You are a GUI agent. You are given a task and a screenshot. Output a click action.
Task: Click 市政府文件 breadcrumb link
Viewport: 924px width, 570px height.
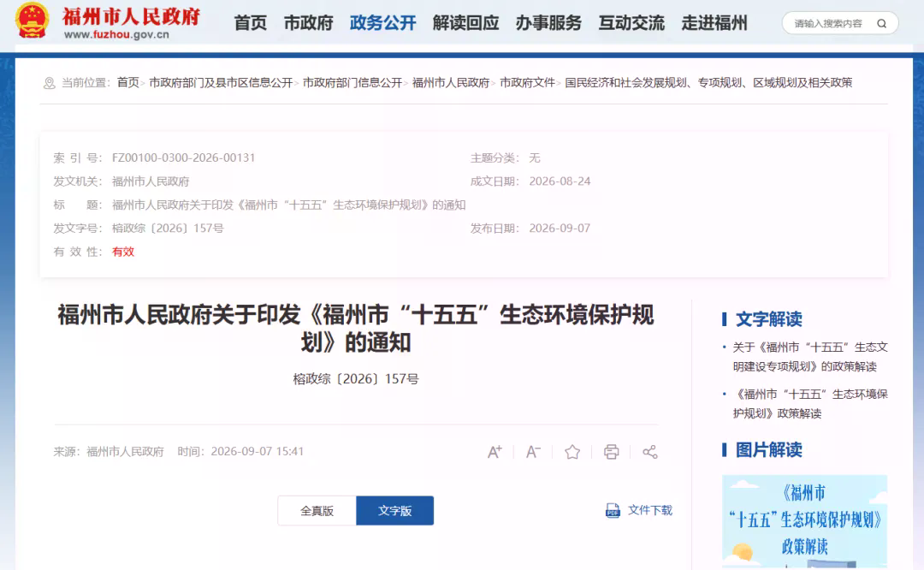[x=527, y=82]
